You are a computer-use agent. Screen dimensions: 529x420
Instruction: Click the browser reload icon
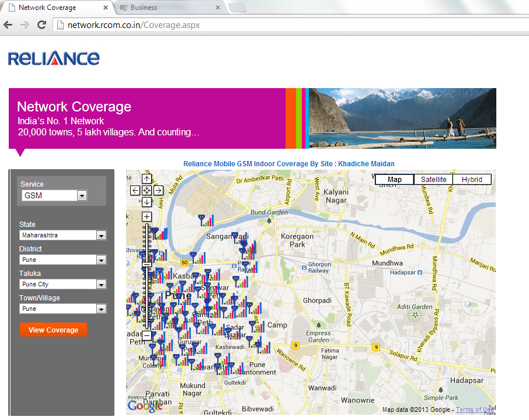click(x=41, y=24)
